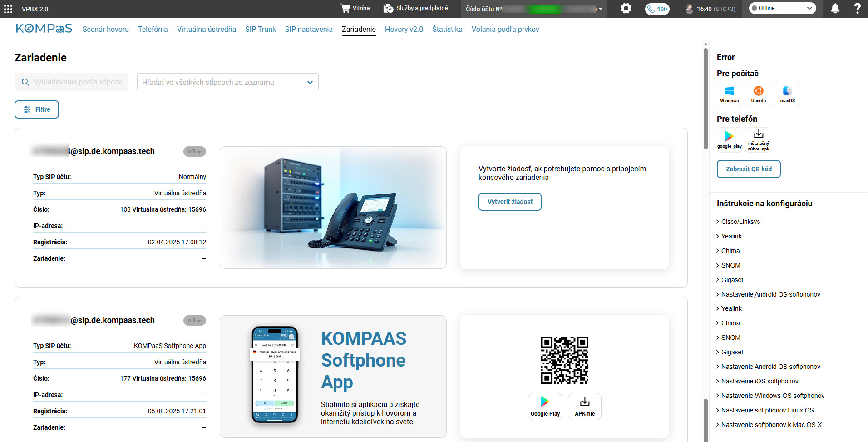Click Vyhľadávanie podľa stĺpcov search field
Viewport: 868px width, 442px height.
[71, 82]
